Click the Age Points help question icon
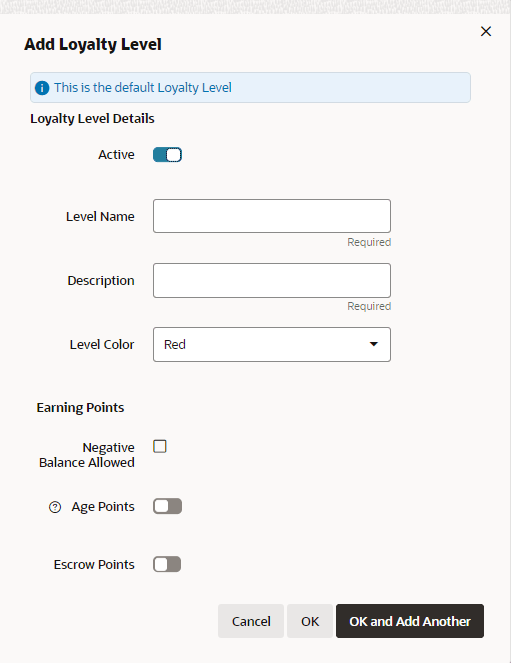This screenshot has height=663, width=511. click(x=55, y=507)
